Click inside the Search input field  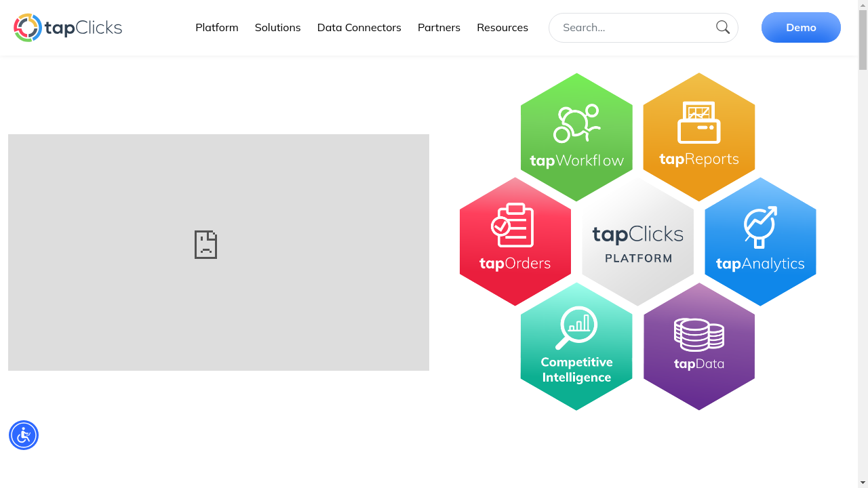(x=631, y=27)
